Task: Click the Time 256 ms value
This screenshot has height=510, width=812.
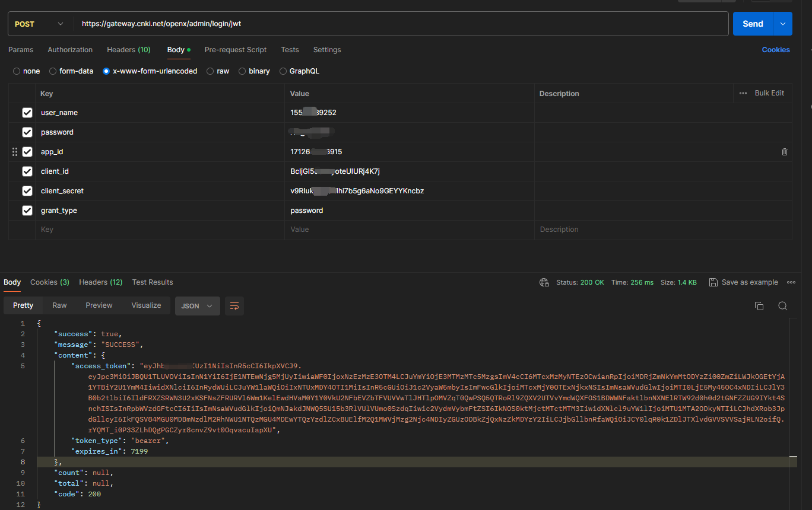Action: coord(632,282)
